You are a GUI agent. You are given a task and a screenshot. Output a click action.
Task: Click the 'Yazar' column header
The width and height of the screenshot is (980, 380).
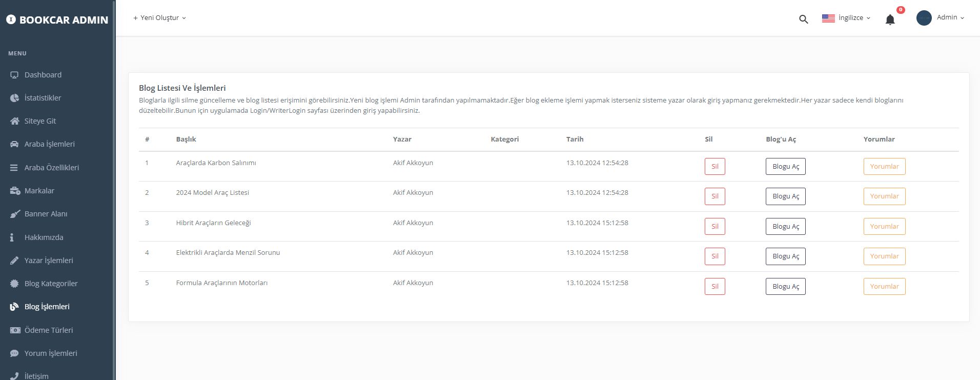coord(402,139)
